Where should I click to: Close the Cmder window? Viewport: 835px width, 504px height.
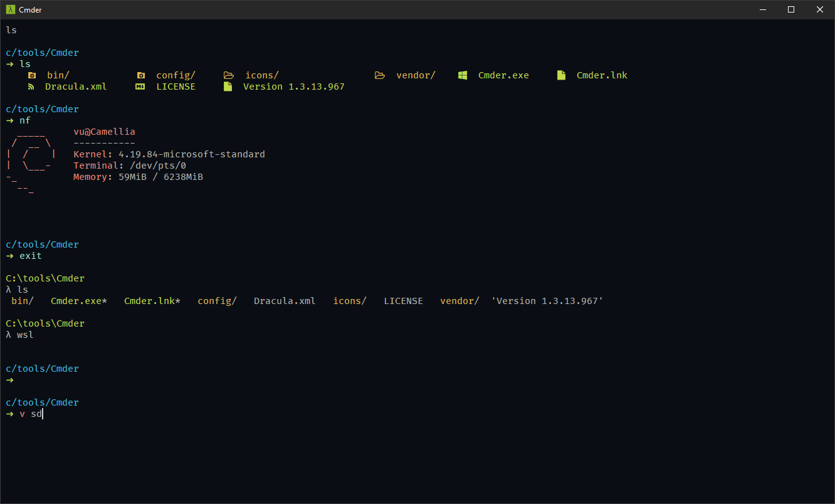[820, 9]
